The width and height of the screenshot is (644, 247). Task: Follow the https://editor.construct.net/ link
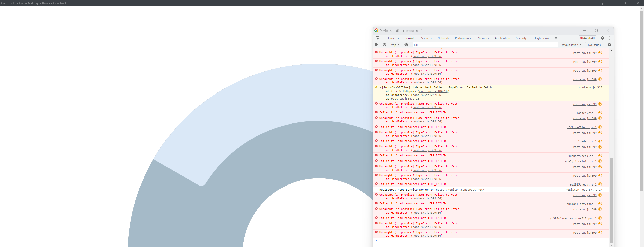click(x=460, y=190)
